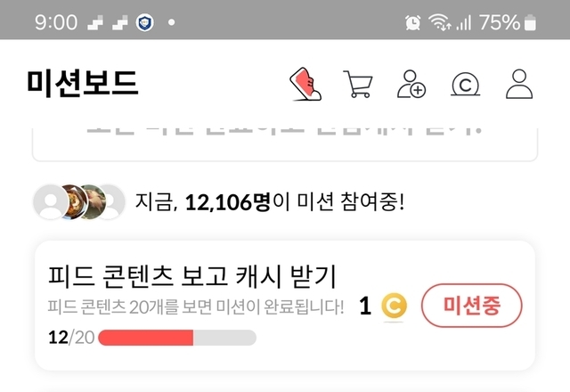Open the red sneaker step-counter icon

coord(305,84)
